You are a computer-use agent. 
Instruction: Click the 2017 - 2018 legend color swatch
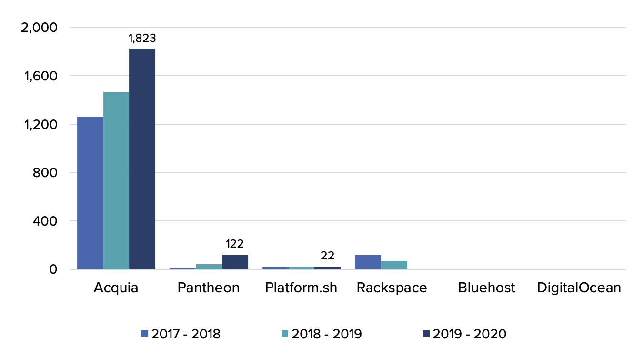pos(144,334)
